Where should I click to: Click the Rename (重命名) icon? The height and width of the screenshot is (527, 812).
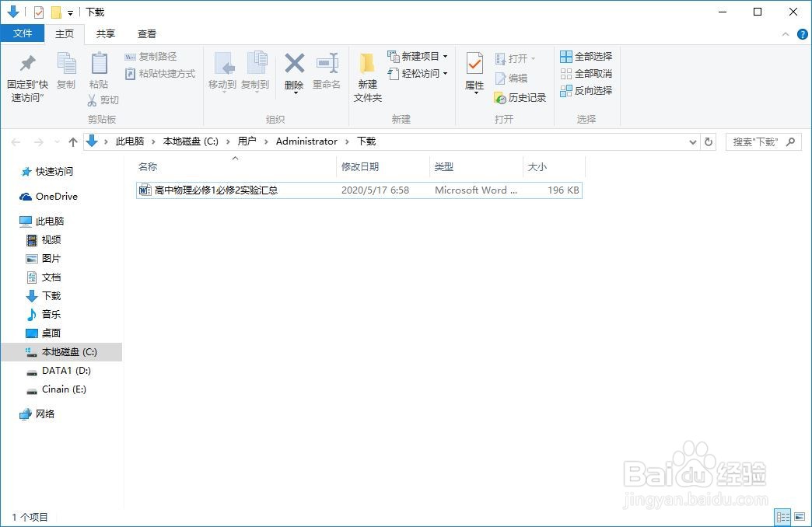click(x=327, y=64)
